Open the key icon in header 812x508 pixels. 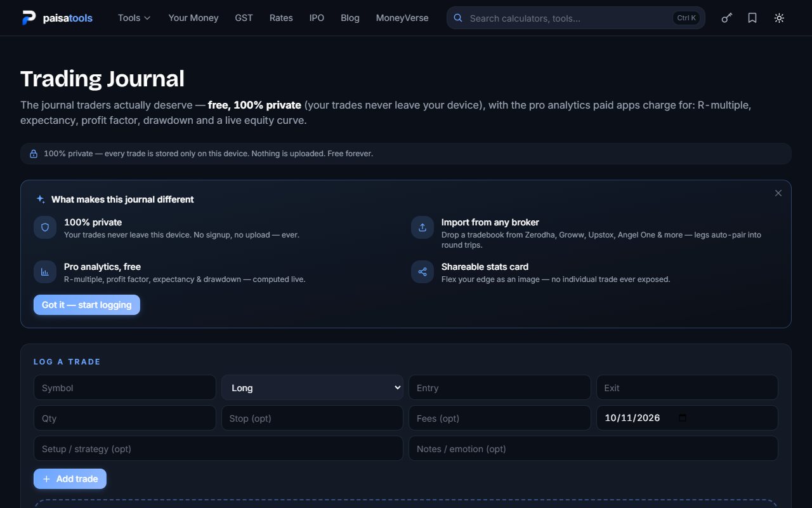click(727, 18)
